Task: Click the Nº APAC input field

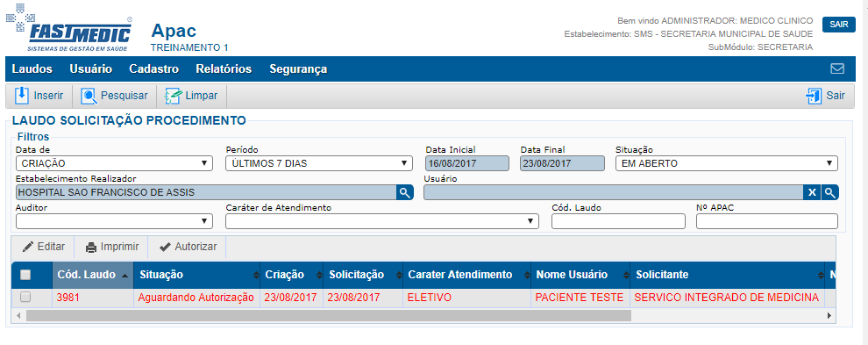Action: tap(766, 220)
